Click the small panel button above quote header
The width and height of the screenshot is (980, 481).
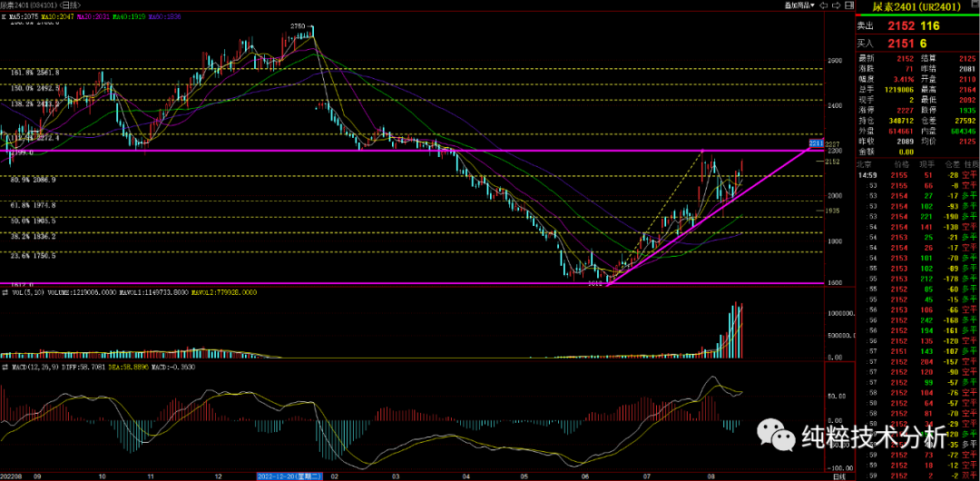[x=975, y=4]
